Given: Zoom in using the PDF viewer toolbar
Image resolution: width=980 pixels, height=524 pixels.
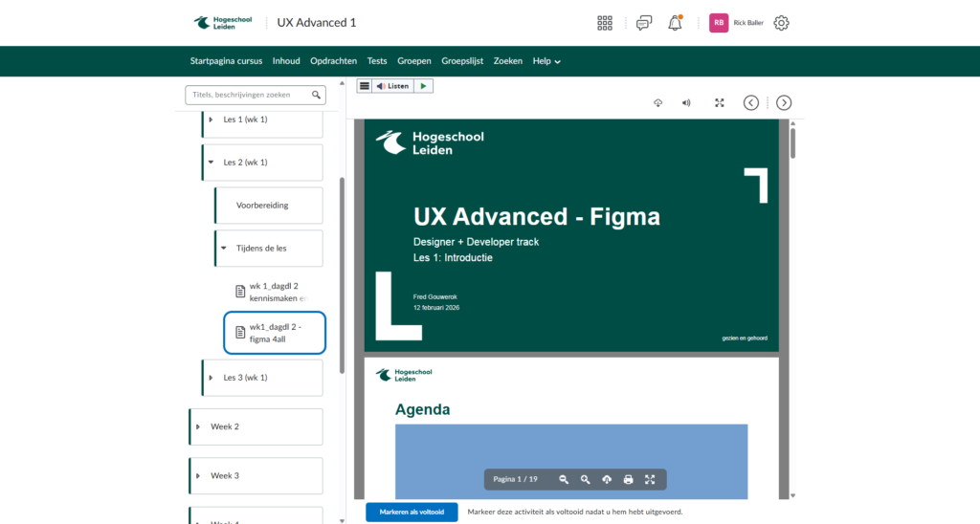Looking at the screenshot, I should [585, 479].
